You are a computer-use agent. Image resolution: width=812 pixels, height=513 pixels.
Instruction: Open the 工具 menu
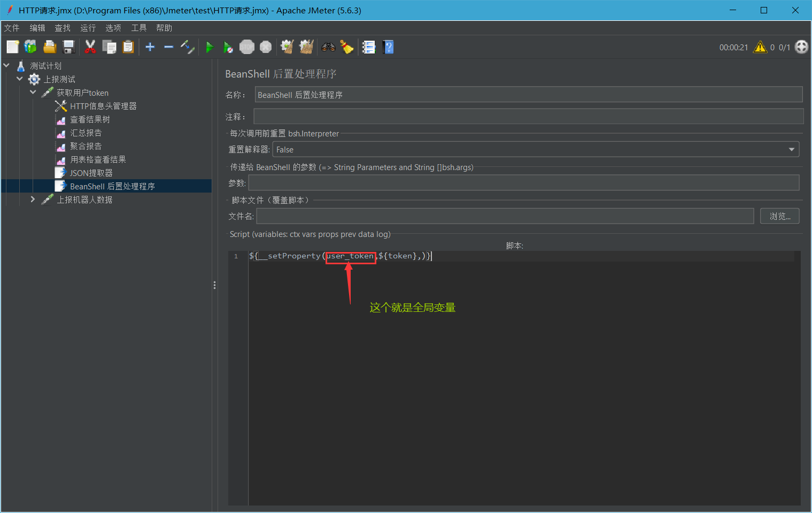(139, 28)
